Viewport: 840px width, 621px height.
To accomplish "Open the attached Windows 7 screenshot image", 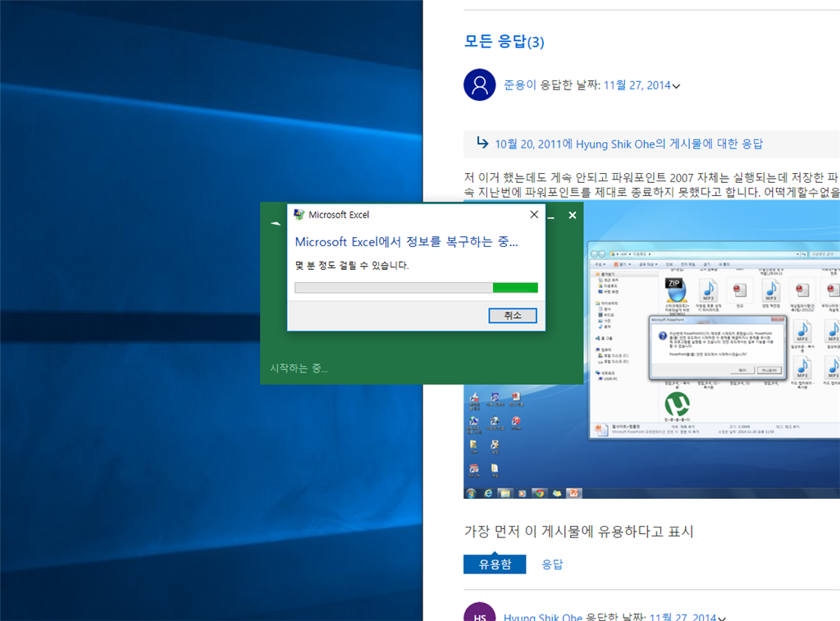I will coord(651,350).
